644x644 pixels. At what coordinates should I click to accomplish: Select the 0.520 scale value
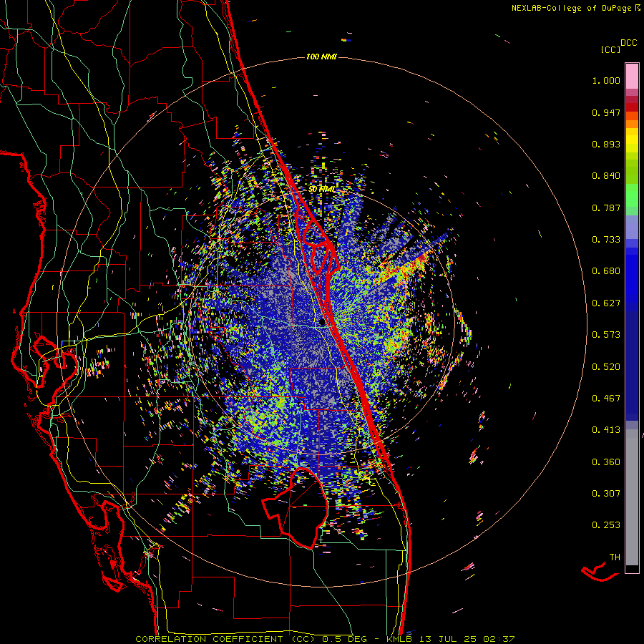[606, 367]
